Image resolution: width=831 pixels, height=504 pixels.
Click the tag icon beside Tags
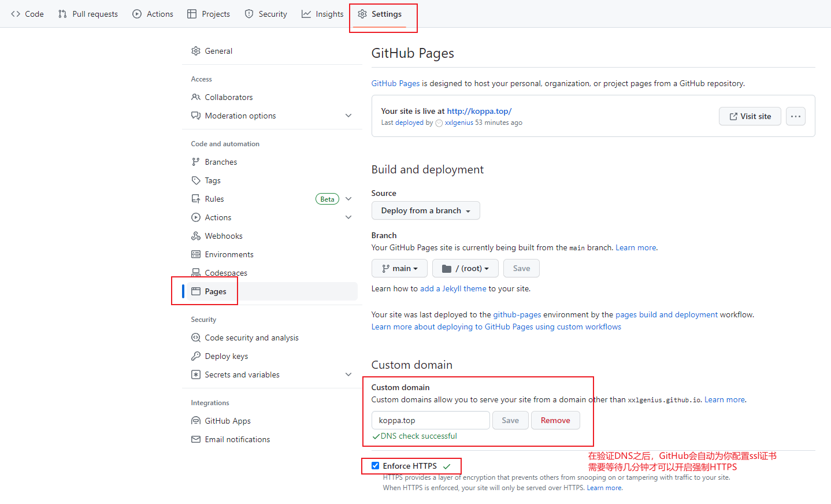pyautogui.click(x=196, y=180)
